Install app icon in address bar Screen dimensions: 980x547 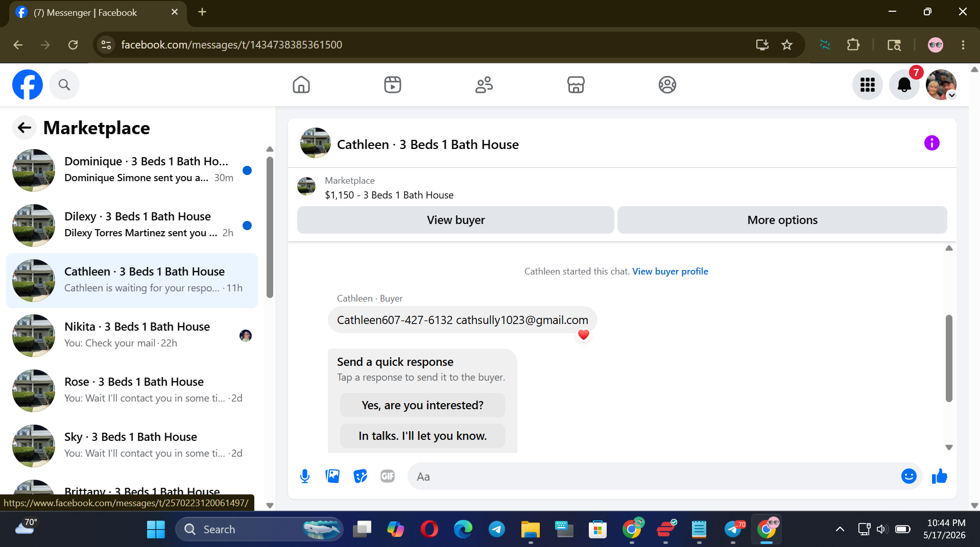click(x=762, y=45)
